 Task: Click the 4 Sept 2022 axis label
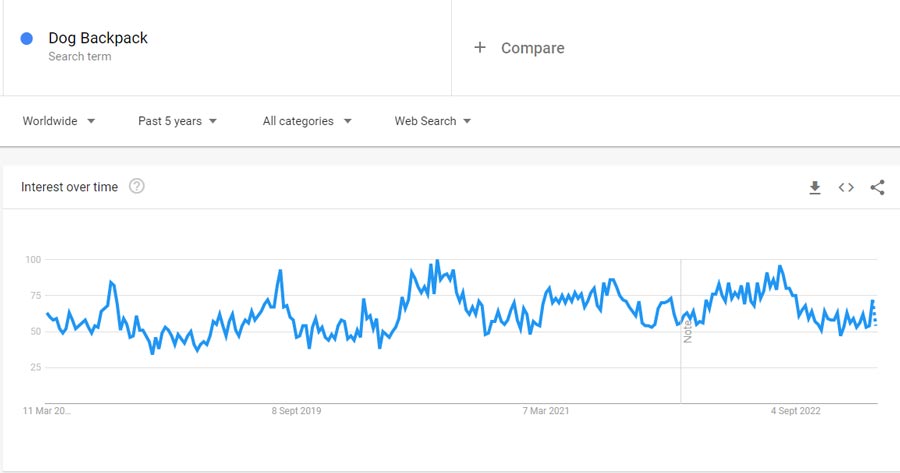coord(796,411)
